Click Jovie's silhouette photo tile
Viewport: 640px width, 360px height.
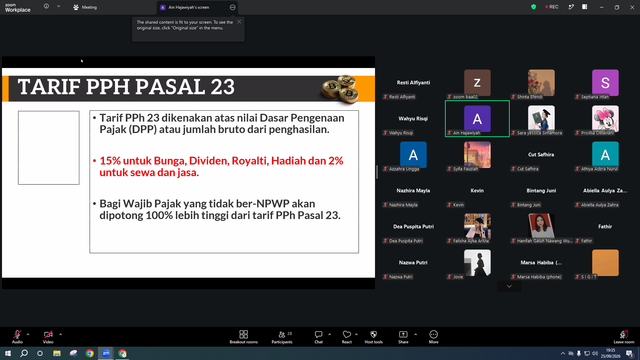(477, 262)
